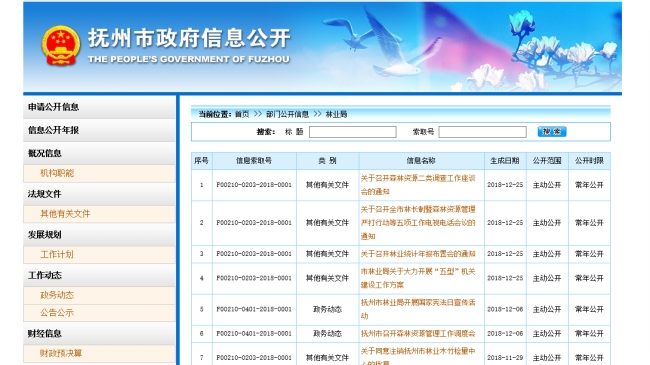Open 关于召开林业统计年报布置会的通知 link
The image size is (650, 365).
(418, 254)
